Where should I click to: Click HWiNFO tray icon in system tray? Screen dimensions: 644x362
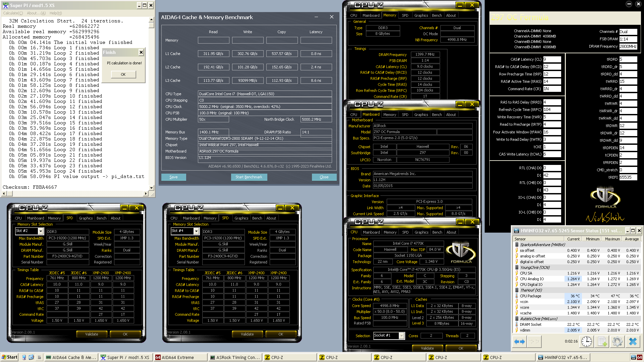(634, 357)
